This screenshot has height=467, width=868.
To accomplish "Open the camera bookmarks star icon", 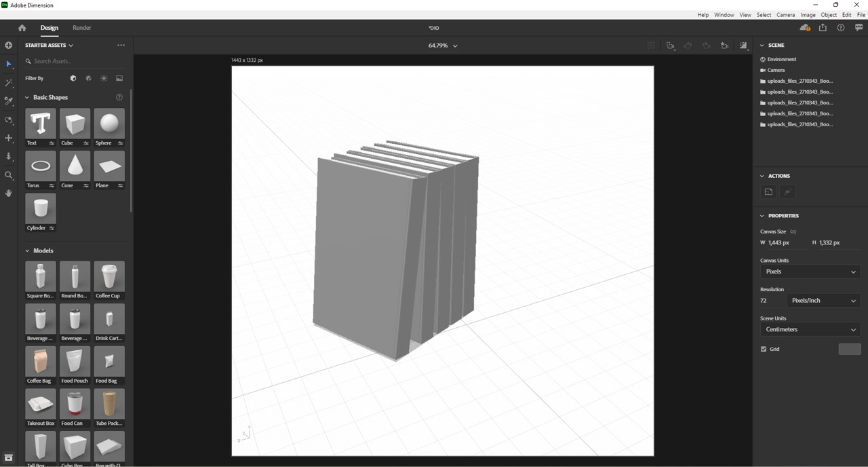I will (725, 45).
